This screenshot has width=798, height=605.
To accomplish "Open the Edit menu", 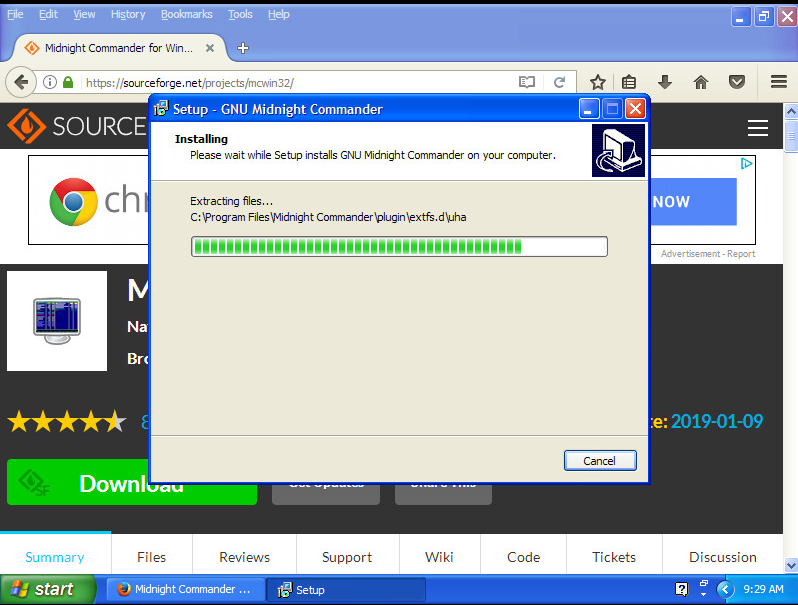I will (x=48, y=14).
